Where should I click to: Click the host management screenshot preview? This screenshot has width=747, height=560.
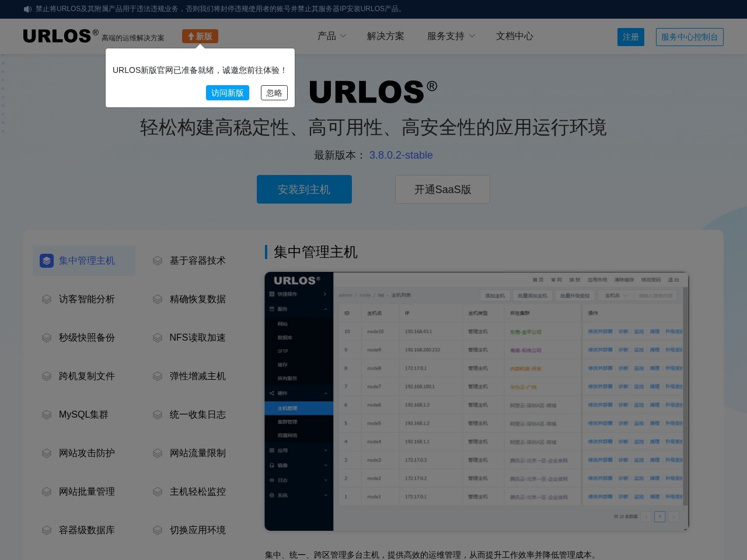[476, 401]
